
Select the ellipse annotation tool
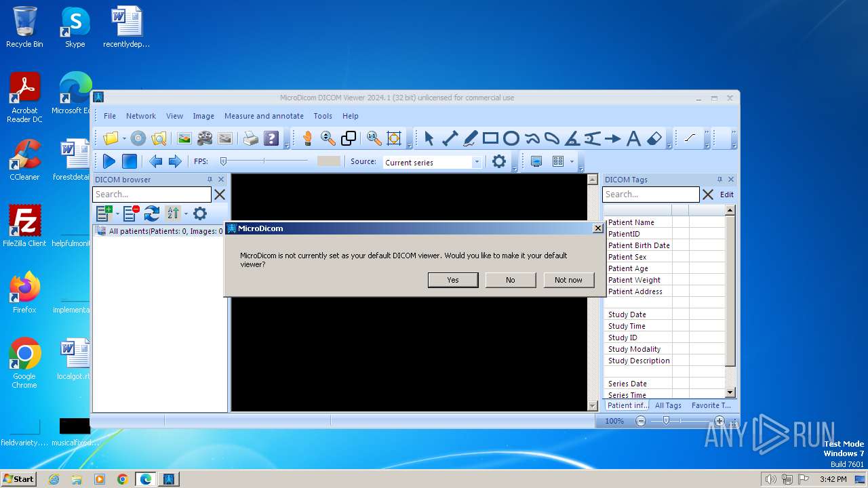click(511, 138)
